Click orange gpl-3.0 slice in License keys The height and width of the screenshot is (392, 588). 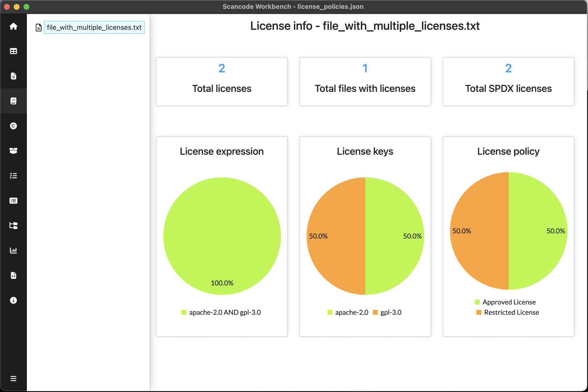(x=336, y=236)
